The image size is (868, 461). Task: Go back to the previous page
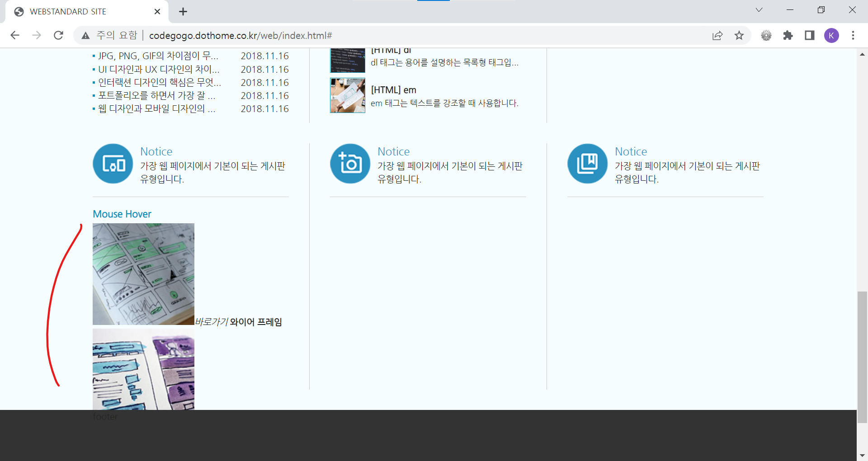15,35
